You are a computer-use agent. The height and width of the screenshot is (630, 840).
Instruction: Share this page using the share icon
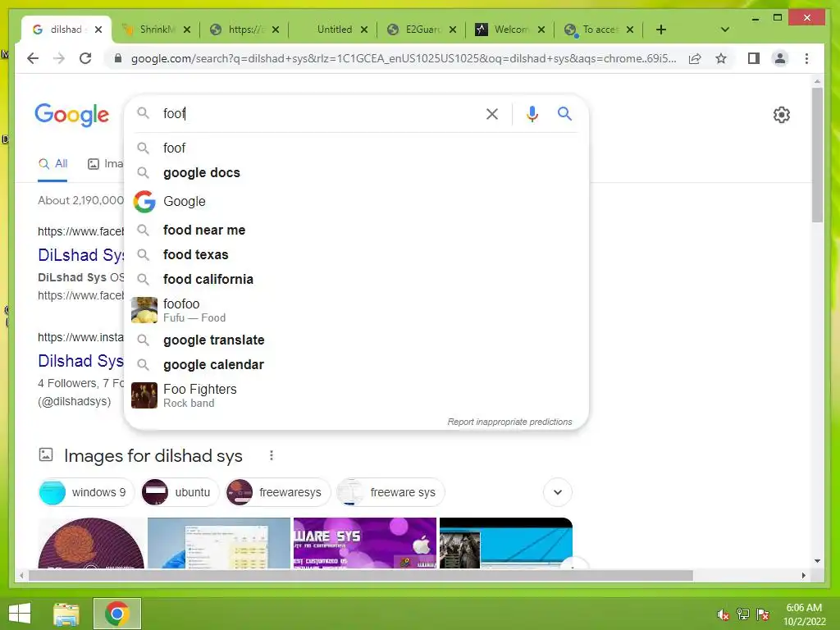(695, 58)
